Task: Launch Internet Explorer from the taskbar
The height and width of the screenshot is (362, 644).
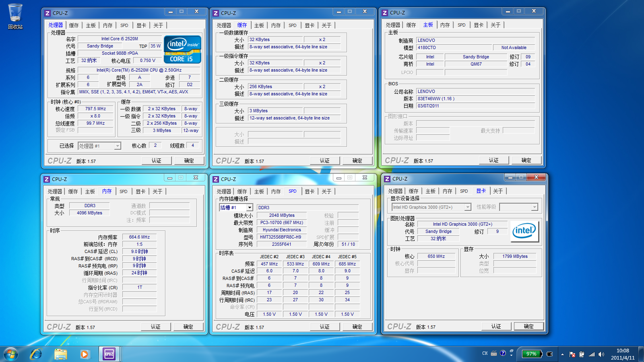Action: (36, 354)
